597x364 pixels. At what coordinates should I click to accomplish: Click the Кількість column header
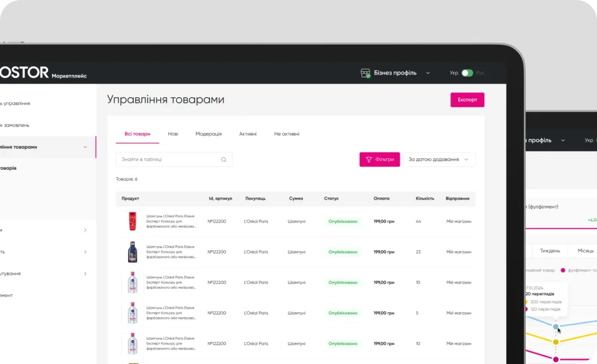click(425, 199)
